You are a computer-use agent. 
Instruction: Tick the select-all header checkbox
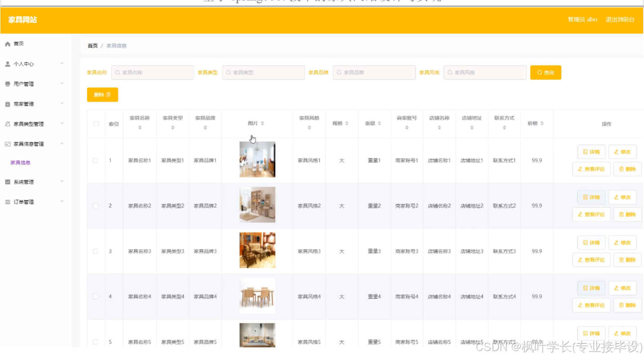click(x=96, y=124)
